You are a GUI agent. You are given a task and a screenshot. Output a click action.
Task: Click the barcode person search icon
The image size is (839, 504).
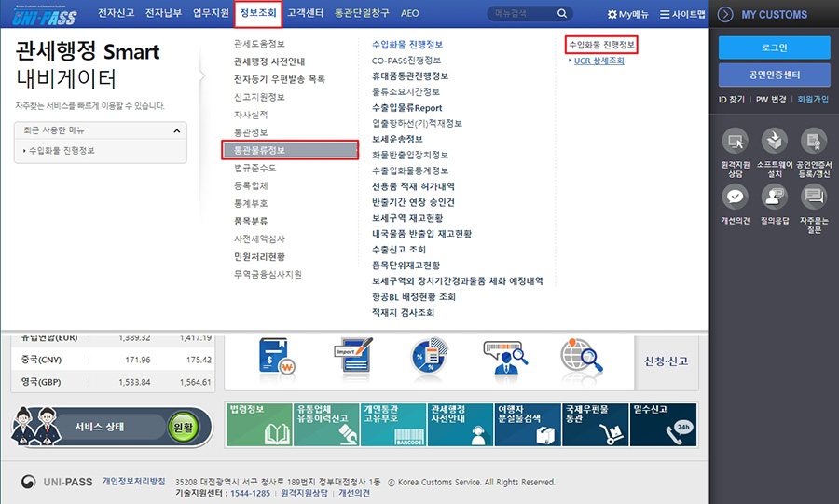point(505,357)
